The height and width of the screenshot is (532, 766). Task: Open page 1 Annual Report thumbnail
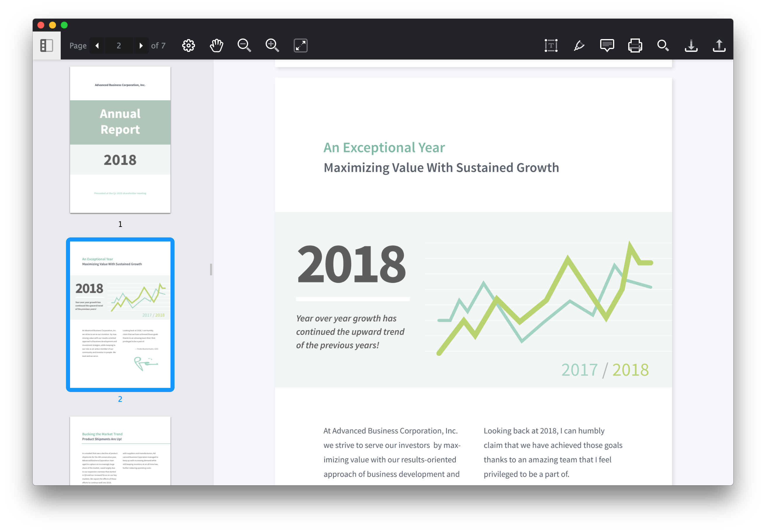tap(120, 140)
